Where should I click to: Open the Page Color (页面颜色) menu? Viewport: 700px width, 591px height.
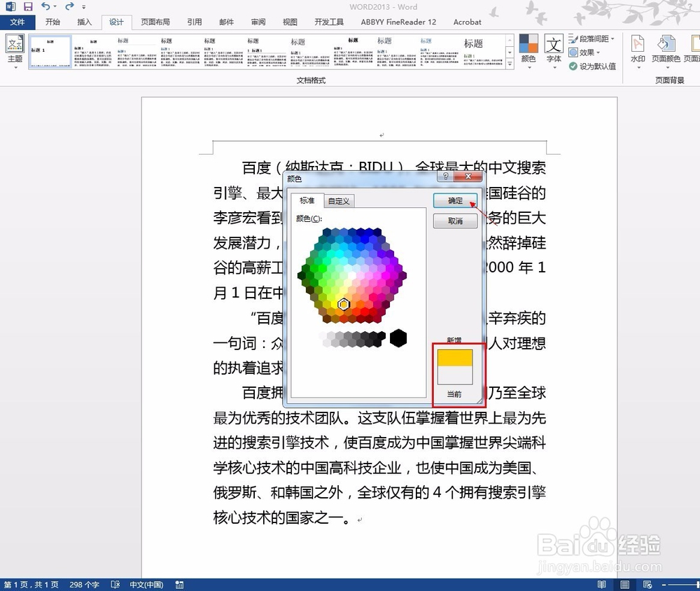click(666, 51)
